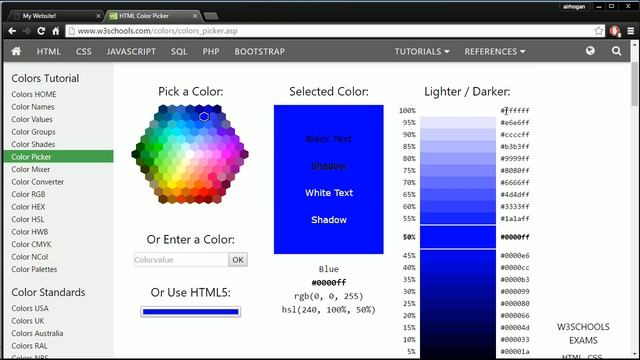Open the globe translate icon
This screenshot has height=360, width=640.
click(x=590, y=51)
